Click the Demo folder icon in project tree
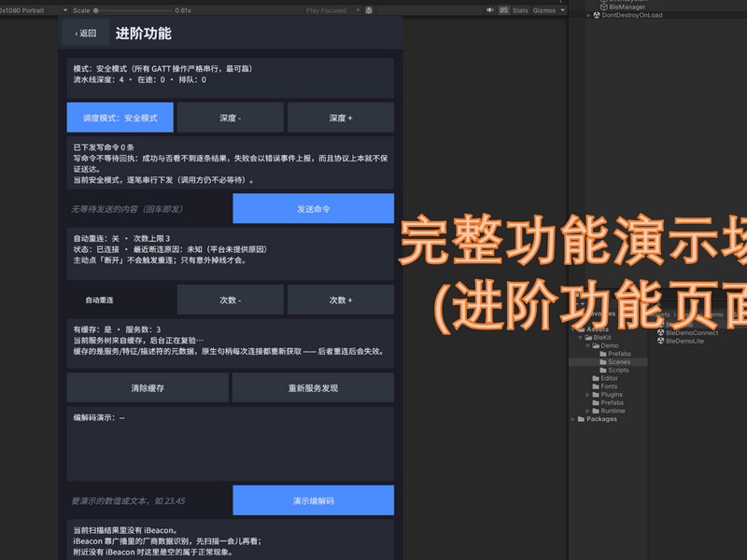 tap(596, 345)
